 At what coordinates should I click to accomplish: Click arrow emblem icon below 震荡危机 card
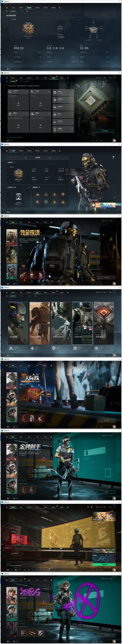click(11, 348)
